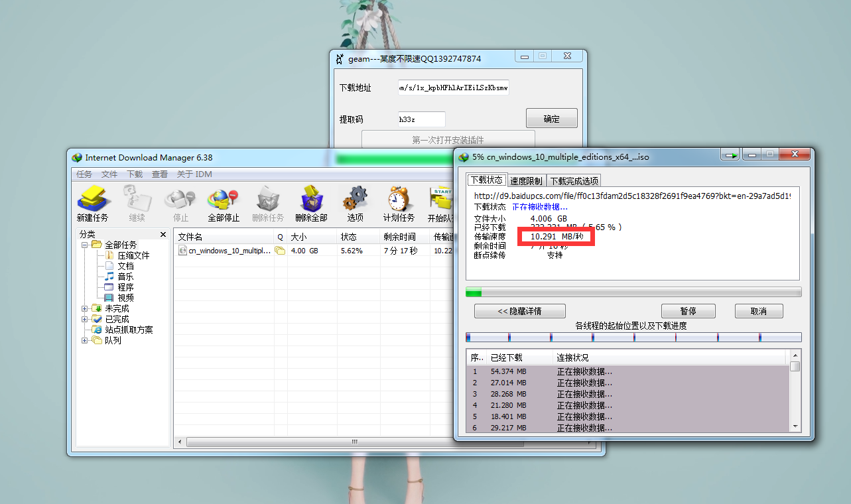Image resolution: width=851 pixels, height=504 pixels.
Task: Click the download progress bar
Action: (x=633, y=292)
